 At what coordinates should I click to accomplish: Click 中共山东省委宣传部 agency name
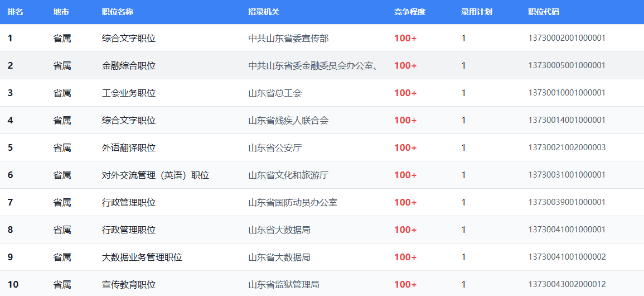click(288, 39)
